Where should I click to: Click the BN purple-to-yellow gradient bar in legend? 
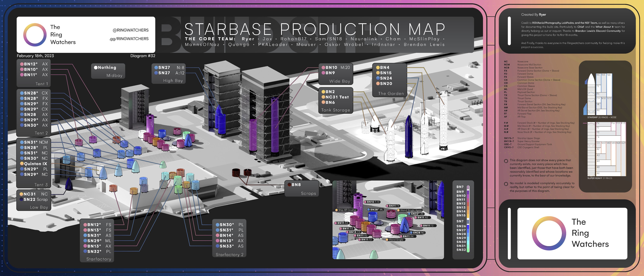point(468,201)
